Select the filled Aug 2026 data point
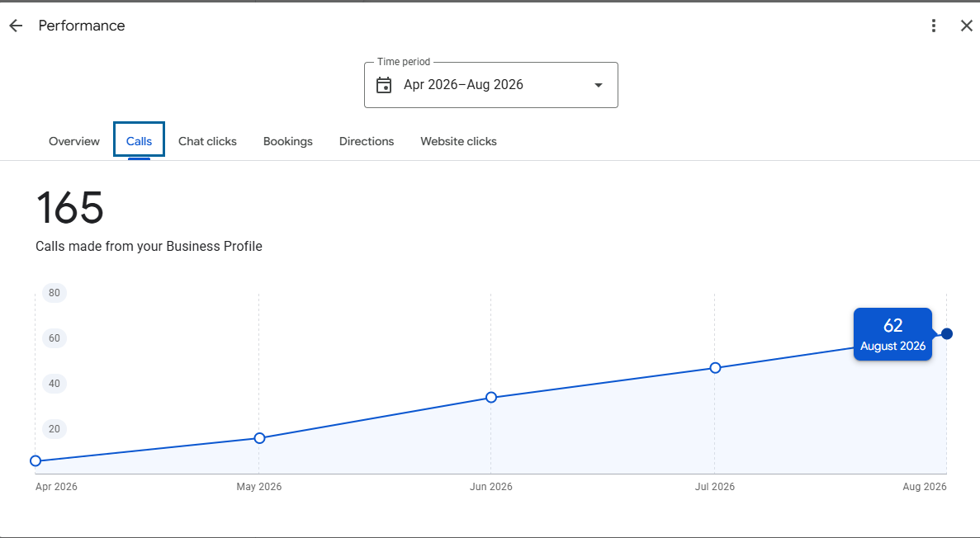 (x=947, y=333)
